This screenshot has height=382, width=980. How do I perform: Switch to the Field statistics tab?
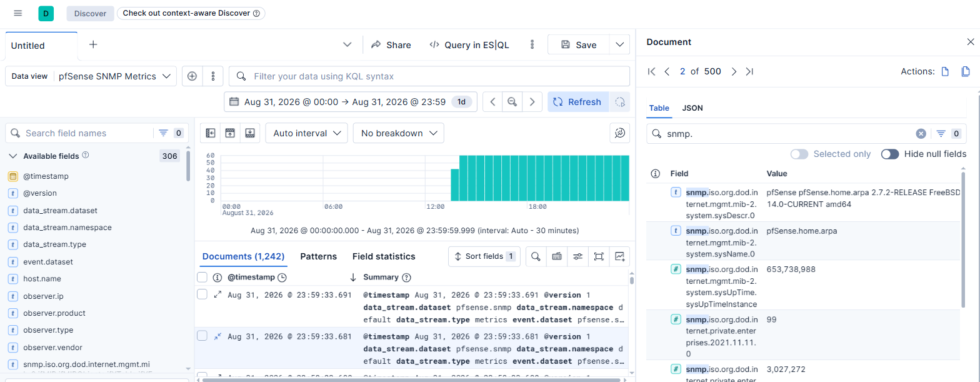[x=384, y=256]
